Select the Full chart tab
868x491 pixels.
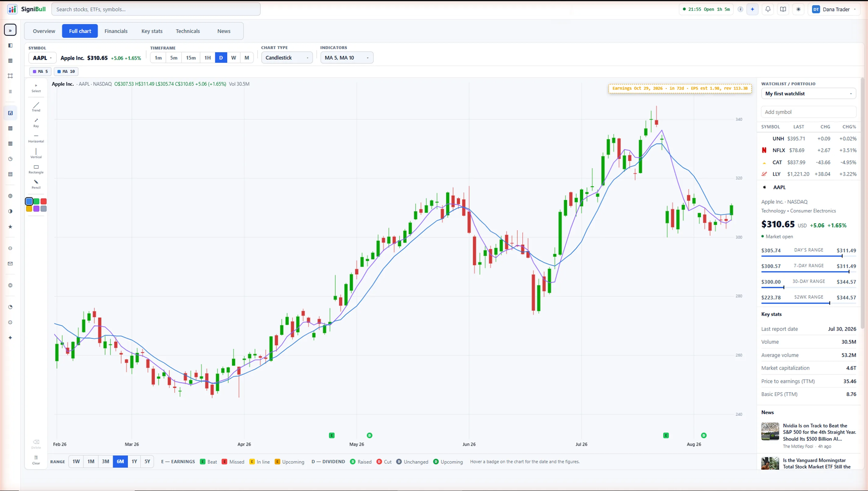point(80,31)
